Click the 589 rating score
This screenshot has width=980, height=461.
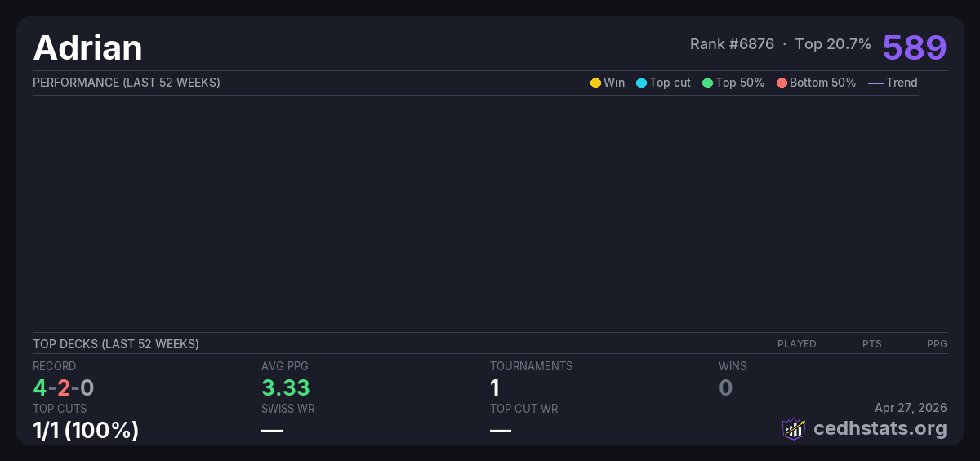pos(914,47)
